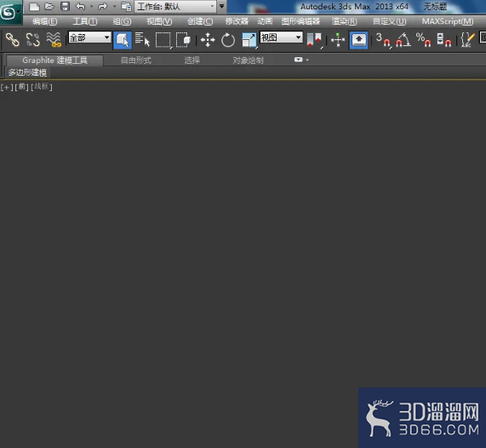Image resolution: width=486 pixels, height=448 pixels.
Task: Open the 编辑(E) menu
Action: (45, 21)
